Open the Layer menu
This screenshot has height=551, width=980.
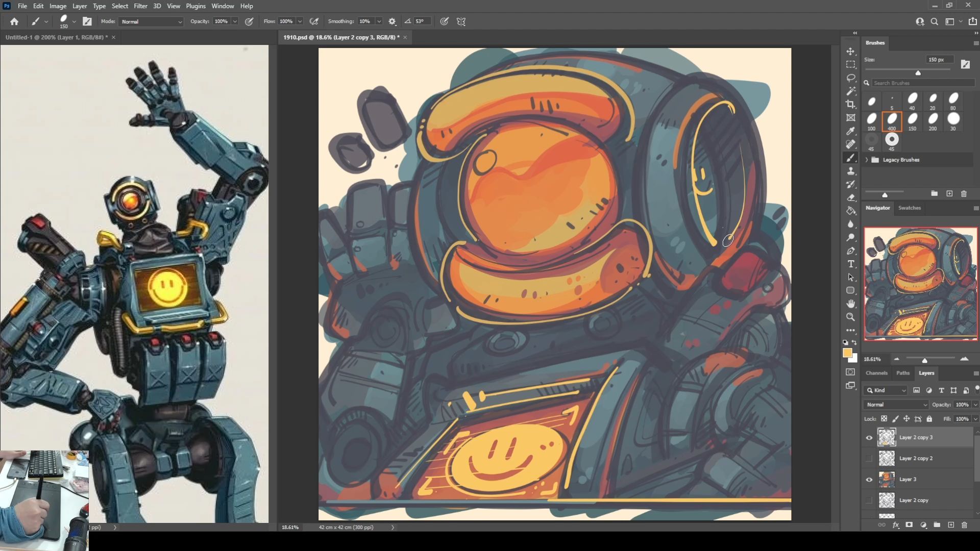tap(79, 6)
